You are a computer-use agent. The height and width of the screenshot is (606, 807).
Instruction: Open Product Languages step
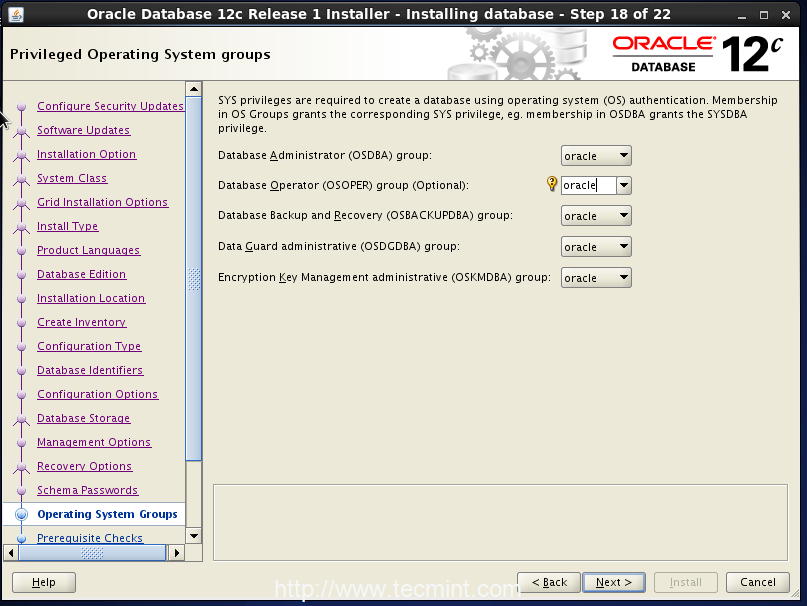89,250
